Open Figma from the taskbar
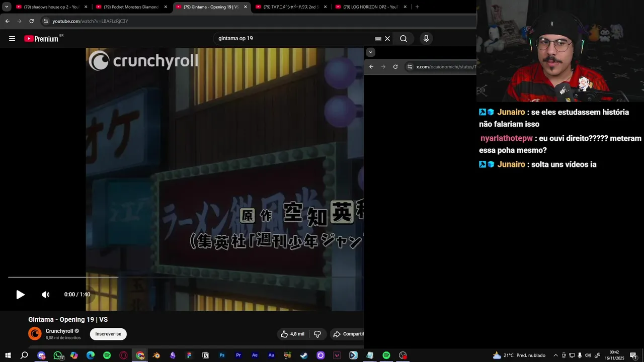This screenshot has width=644, height=362. coord(189,355)
